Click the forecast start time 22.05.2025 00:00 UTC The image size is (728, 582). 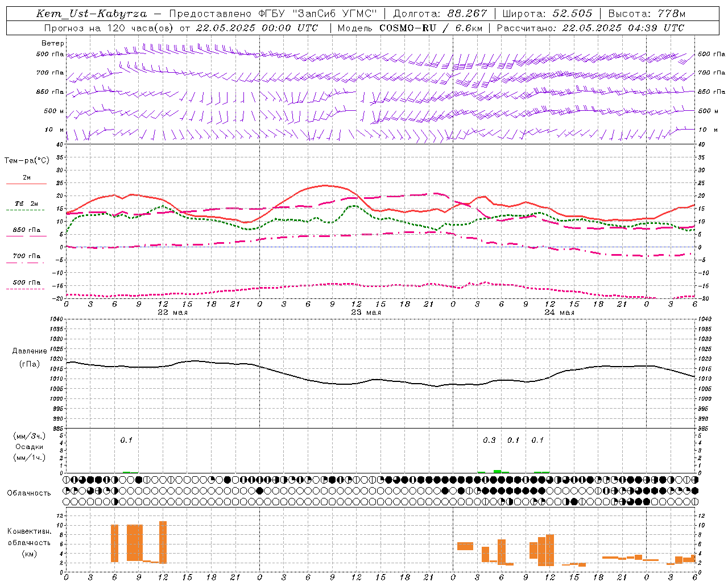point(257,28)
